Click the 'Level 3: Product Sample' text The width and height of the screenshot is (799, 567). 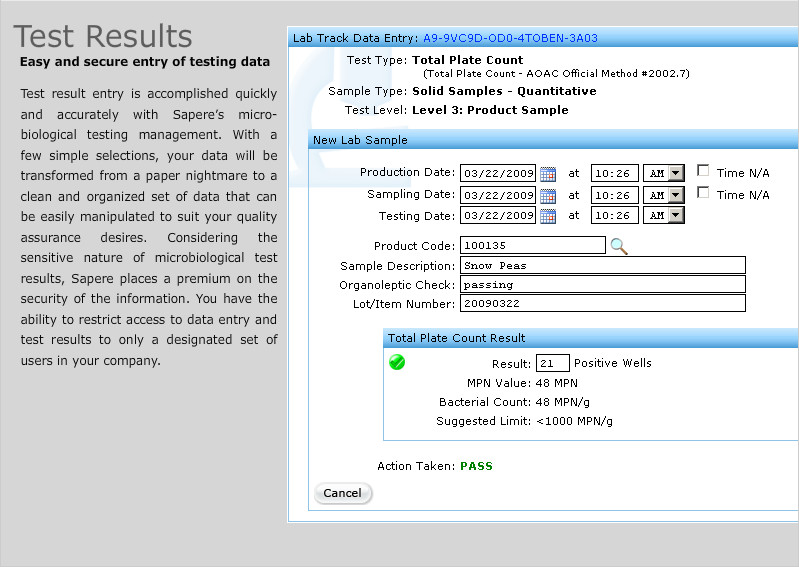click(490, 110)
